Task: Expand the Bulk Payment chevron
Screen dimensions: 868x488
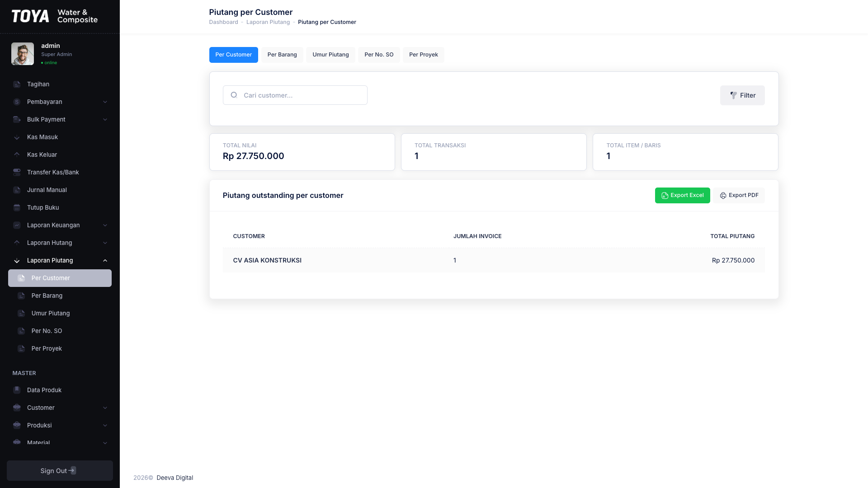Action: (105, 120)
